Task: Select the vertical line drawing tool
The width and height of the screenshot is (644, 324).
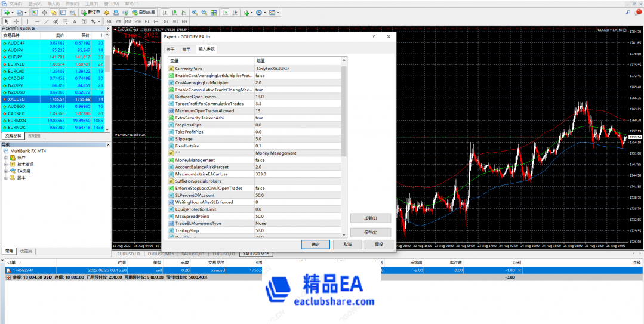Action: point(27,21)
